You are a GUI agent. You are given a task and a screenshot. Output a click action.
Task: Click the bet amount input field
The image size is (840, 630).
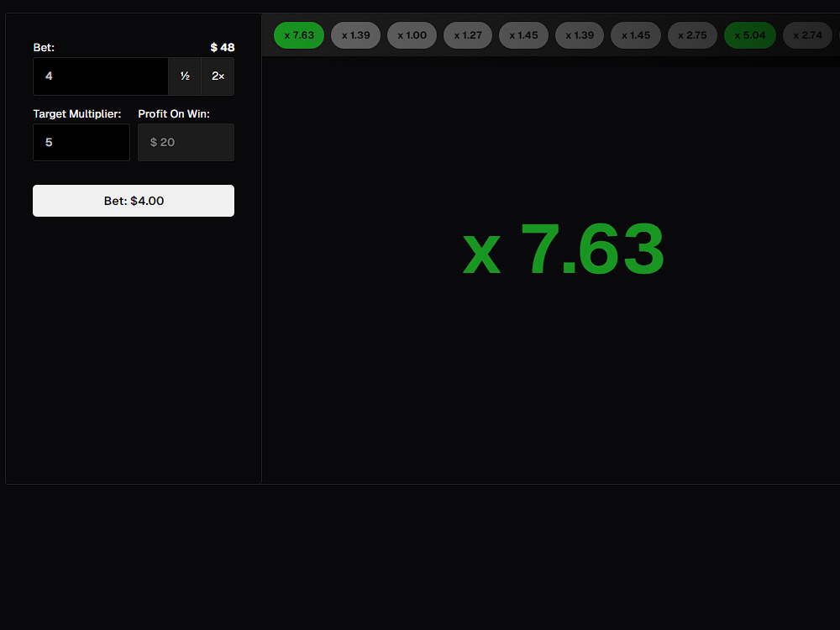pyautogui.click(x=101, y=76)
